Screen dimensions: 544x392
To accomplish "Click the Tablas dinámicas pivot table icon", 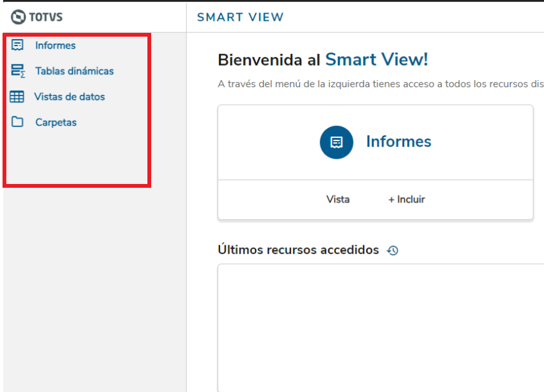I will (x=17, y=71).
